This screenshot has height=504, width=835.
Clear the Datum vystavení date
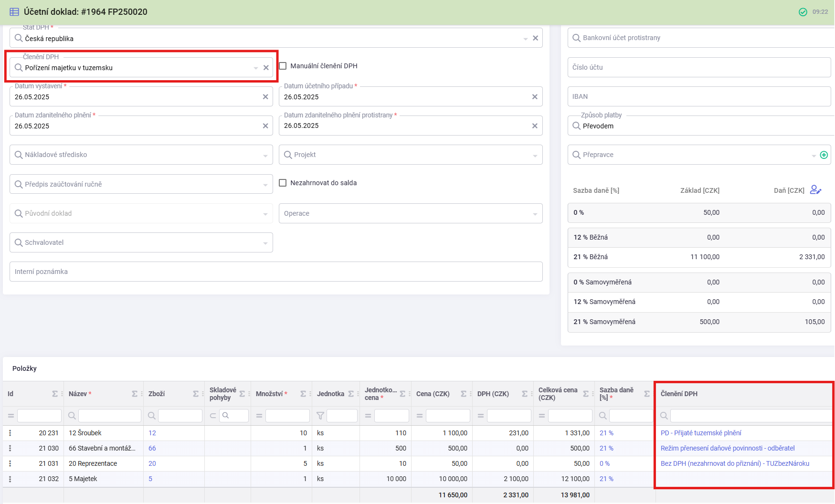265,97
